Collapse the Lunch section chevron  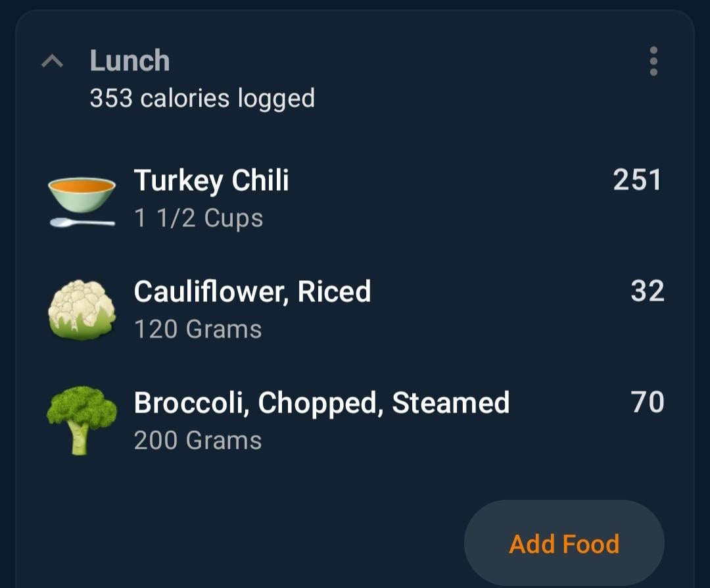52,61
